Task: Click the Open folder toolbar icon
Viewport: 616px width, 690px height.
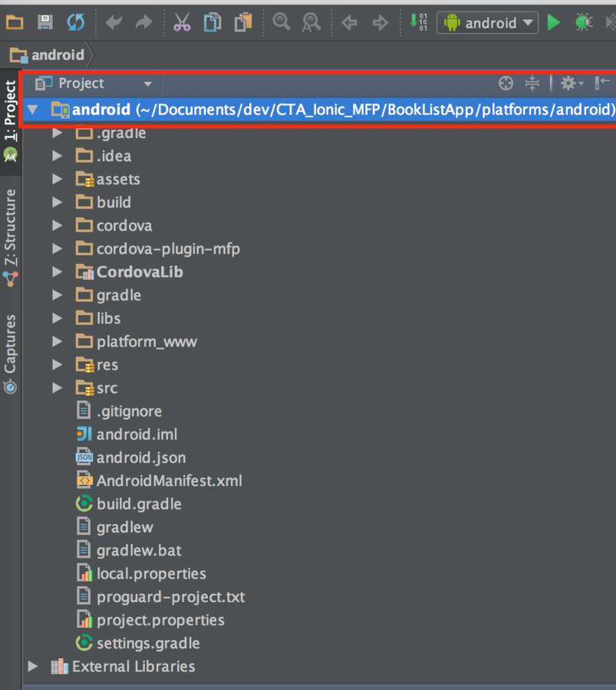Action: [15, 22]
